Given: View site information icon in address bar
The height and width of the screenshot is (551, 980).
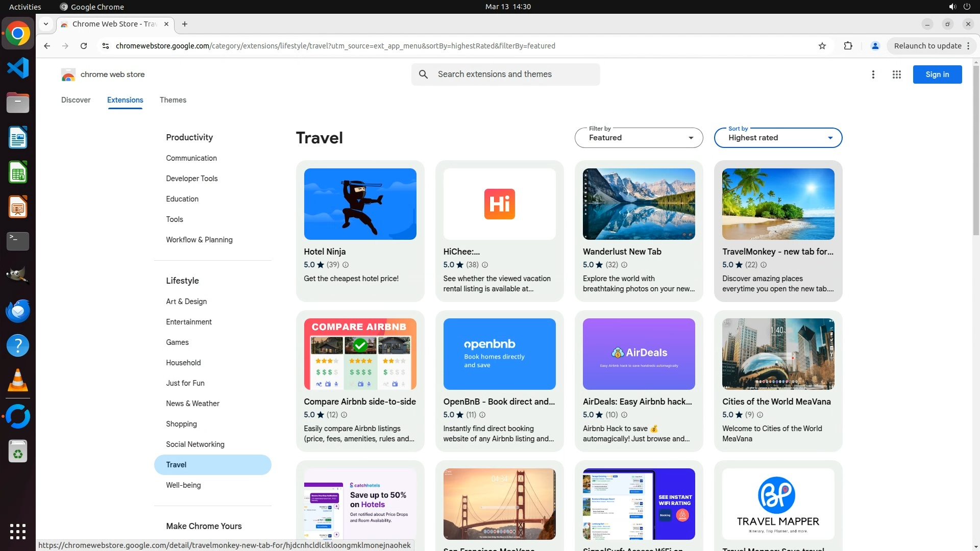Looking at the screenshot, I should pyautogui.click(x=106, y=46).
